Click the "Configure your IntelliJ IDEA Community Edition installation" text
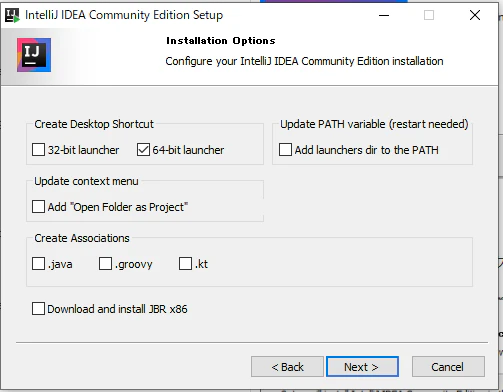 (304, 61)
